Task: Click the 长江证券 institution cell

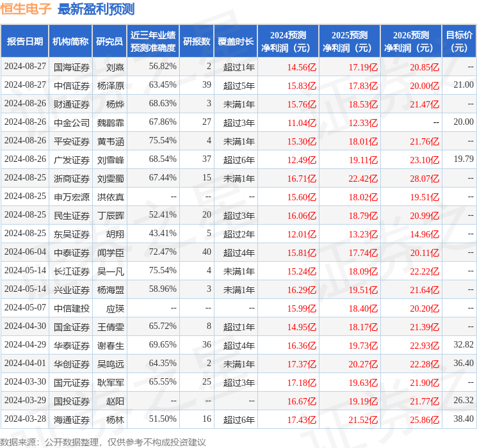Action: click(72, 271)
